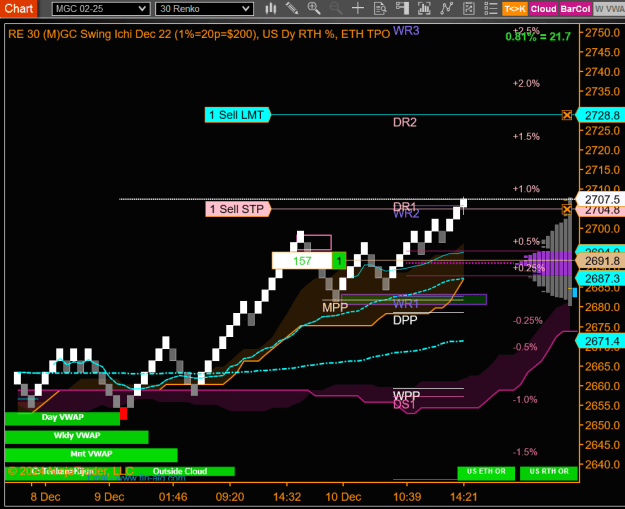This screenshot has height=509, width=625.
Task: Toggle the US RTH OR button
Action: pyautogui.click(x=549, y=472)
